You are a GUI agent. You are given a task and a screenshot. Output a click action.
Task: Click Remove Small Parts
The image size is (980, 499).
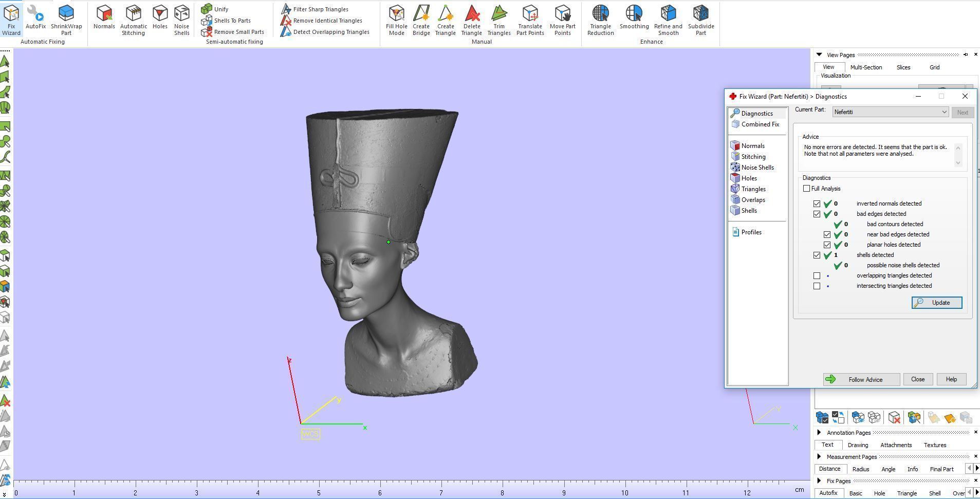pos(233,32)
